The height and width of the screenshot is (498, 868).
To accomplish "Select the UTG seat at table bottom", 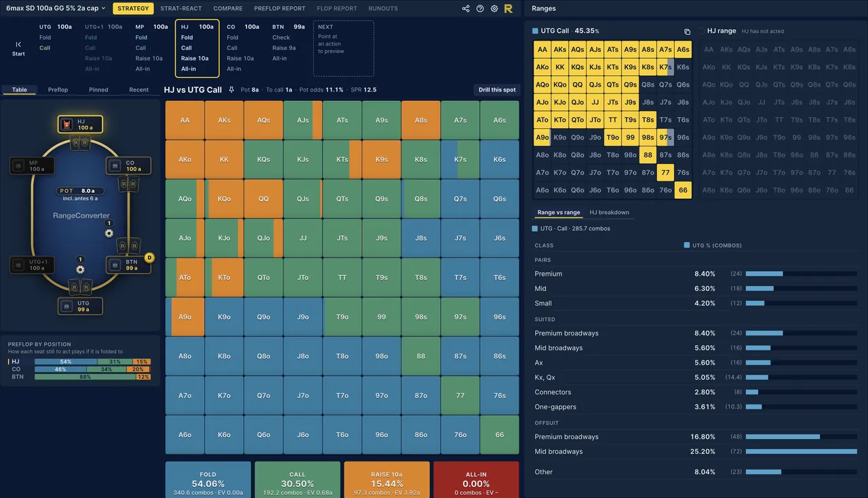I will [x=80, y=306].
